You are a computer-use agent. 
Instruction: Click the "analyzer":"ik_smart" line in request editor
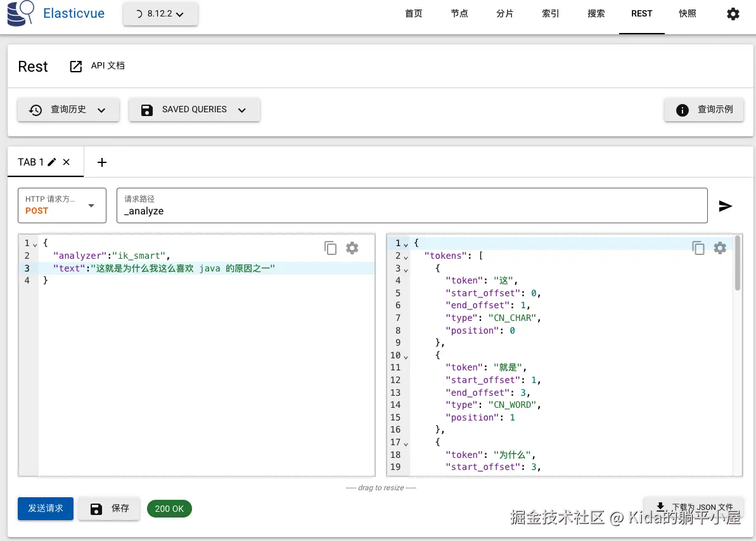pyautogui.click(x=112, y=256)
